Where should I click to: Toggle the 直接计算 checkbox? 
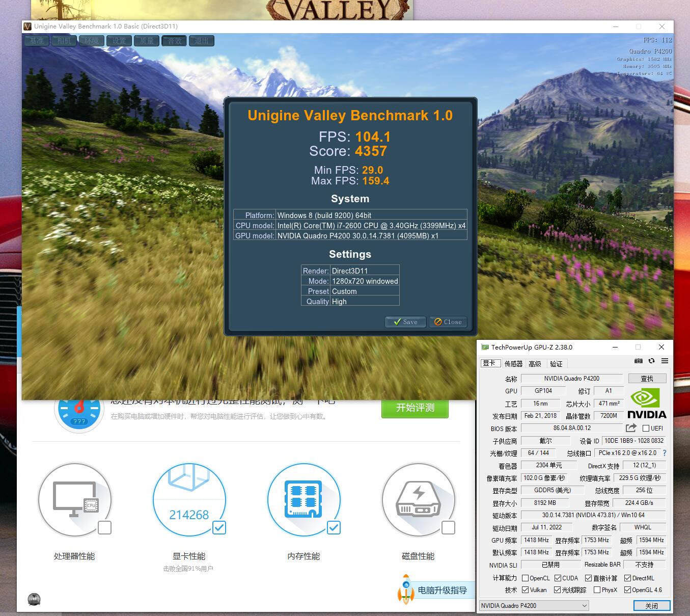(x=588, y=578)
